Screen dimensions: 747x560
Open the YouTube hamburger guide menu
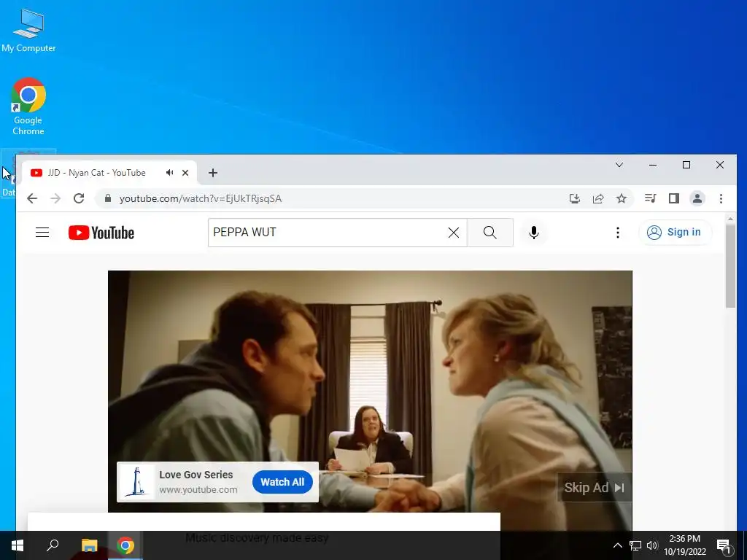pyautogui.click(x=42, y=233)
